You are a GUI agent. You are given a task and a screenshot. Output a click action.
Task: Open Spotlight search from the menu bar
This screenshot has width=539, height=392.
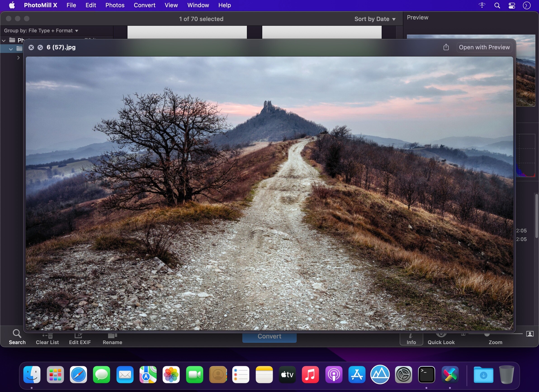[497, 5]
